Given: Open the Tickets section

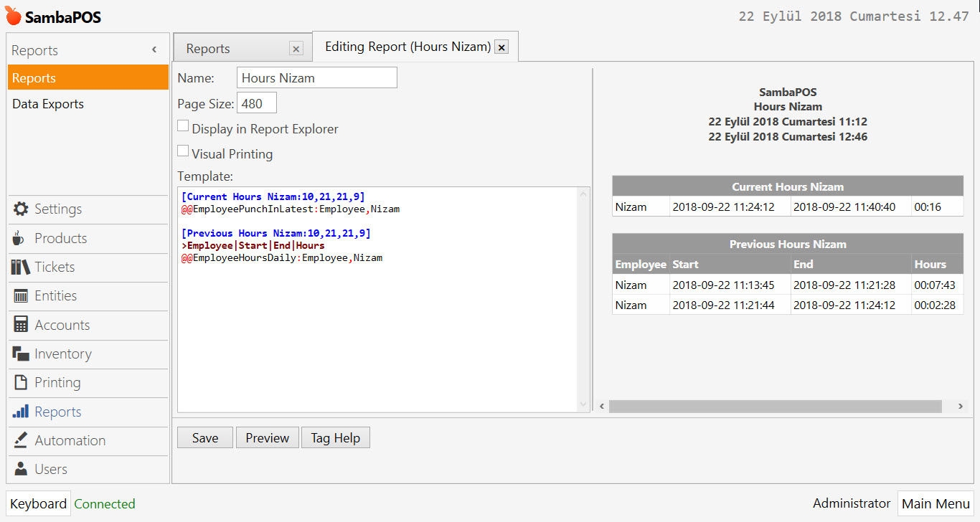Looking at the screenshot, I should (22, 267).
